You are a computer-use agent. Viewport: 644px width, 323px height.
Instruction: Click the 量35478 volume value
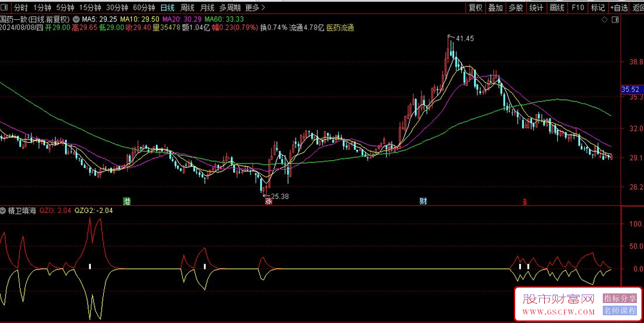pyautogui.click(x=166, y=28)
